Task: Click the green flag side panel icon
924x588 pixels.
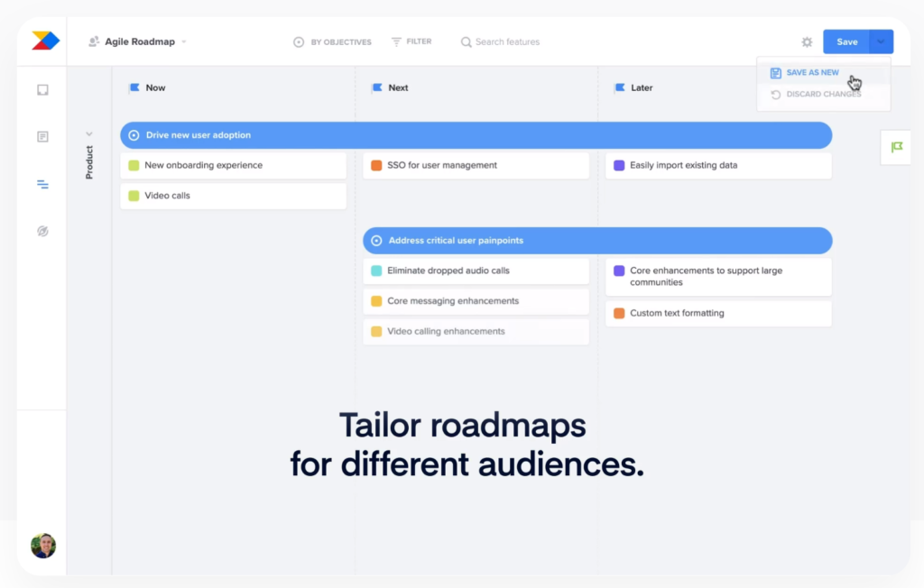Action: [x=896, y=147]
